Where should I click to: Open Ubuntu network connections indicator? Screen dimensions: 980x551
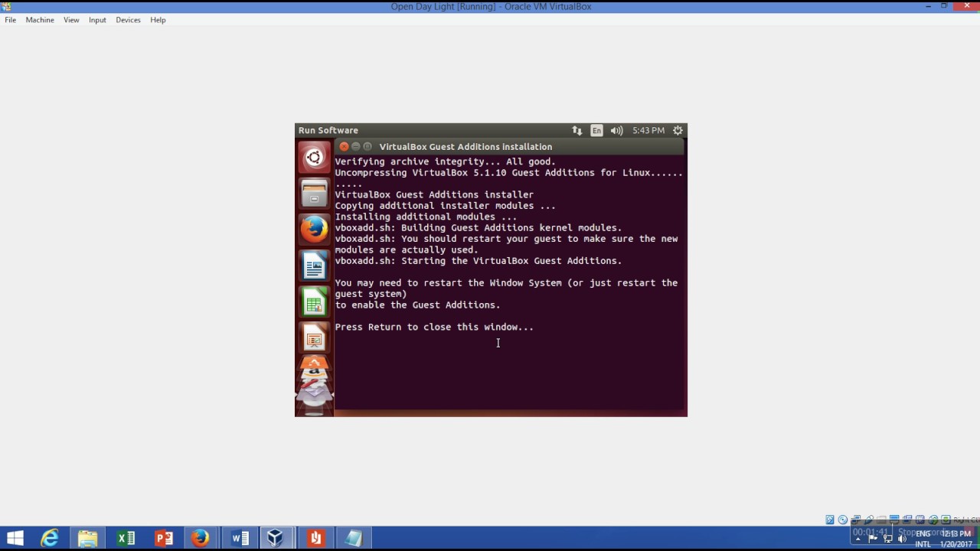tap(577, 130)
